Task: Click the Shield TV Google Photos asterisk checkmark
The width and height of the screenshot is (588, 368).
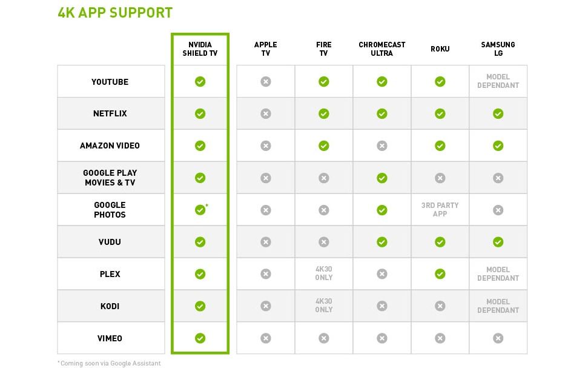Action: 201,210
